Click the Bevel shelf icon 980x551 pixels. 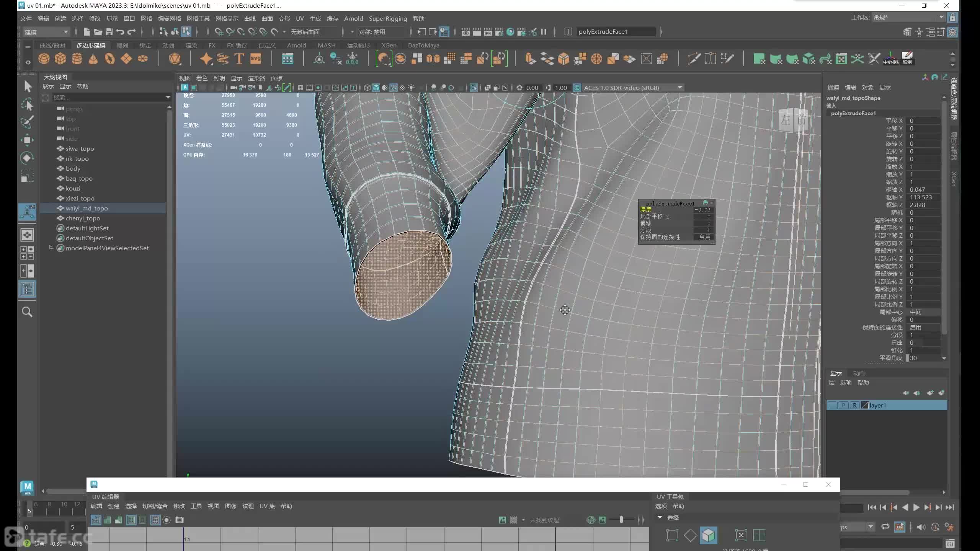point(563,59)
